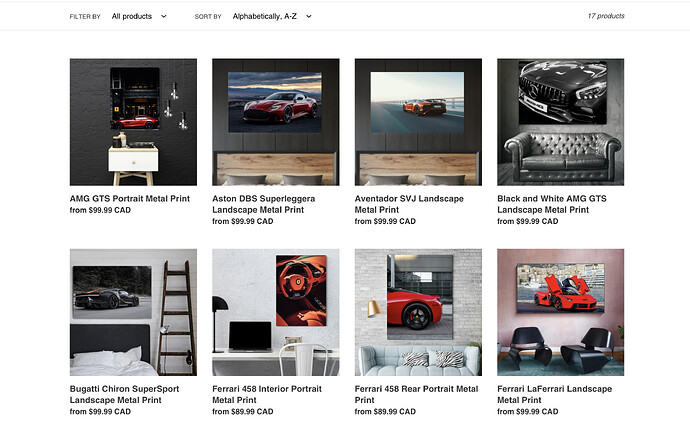Click the '17 products' count text
Viewport: 690px width, 433px height.
(x=606, y=16)
